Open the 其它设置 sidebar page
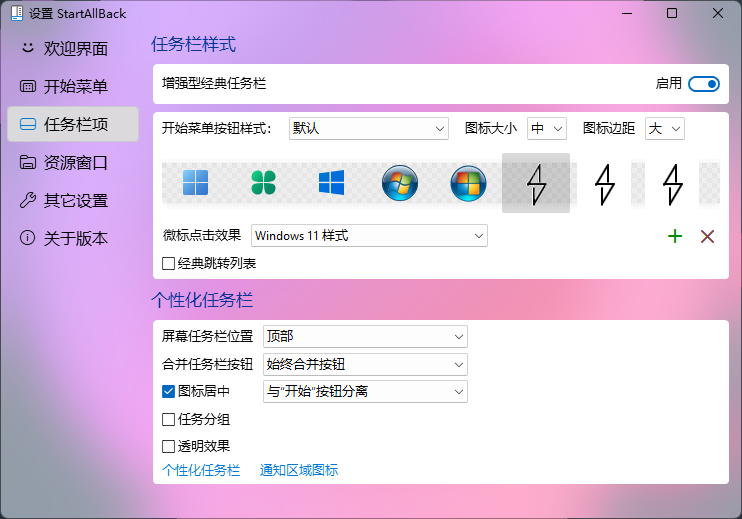This screenshot has width=742, height=519. pos(73,200)
